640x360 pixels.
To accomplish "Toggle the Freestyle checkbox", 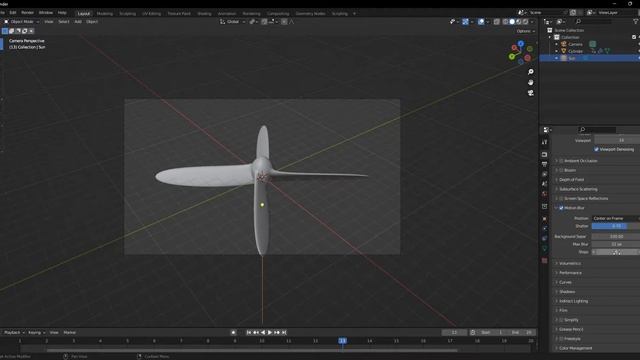I will click(x=561, y=339).
